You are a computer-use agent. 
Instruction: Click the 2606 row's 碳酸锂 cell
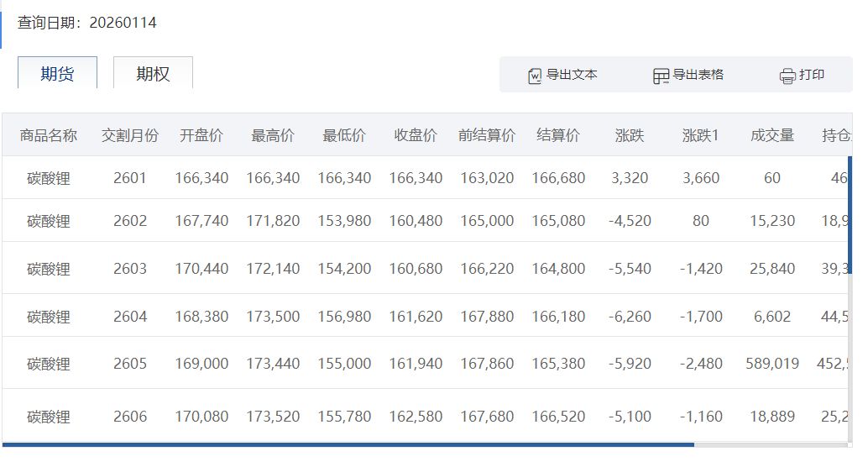(x=49, y=417)
